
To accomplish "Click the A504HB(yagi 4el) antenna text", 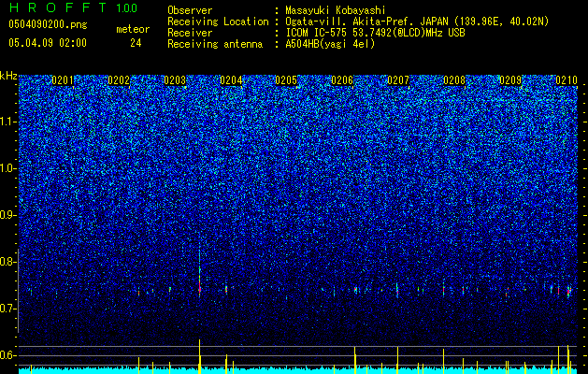I will tap(330, 44).
